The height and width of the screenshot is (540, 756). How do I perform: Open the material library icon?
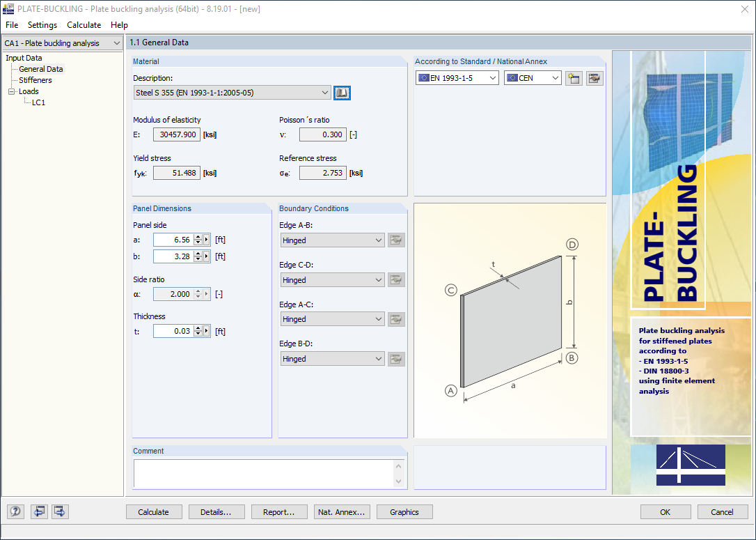point(342,92)
